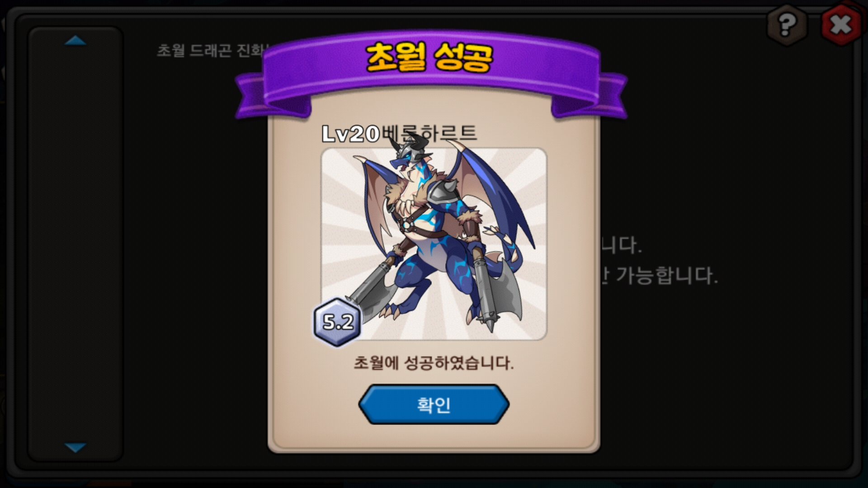Click the blue down arrow in the left panel
This screenshot has height=488, width=868.
(75, 447)
